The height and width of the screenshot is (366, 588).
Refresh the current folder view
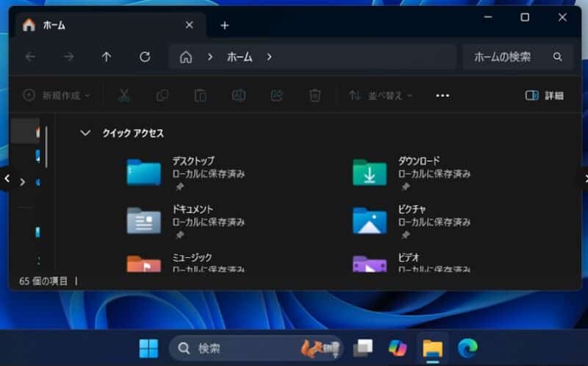tap(145, 57)
